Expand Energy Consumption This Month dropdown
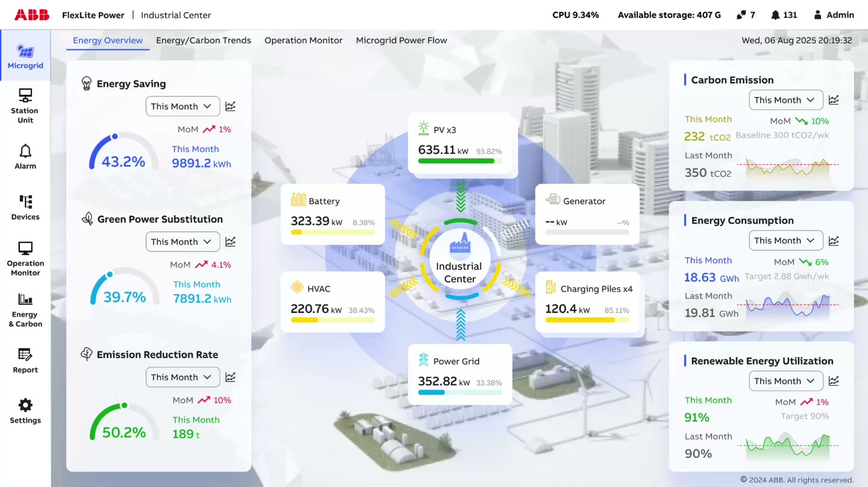Viewport: 868px width, 487px height. pos(786,240)
